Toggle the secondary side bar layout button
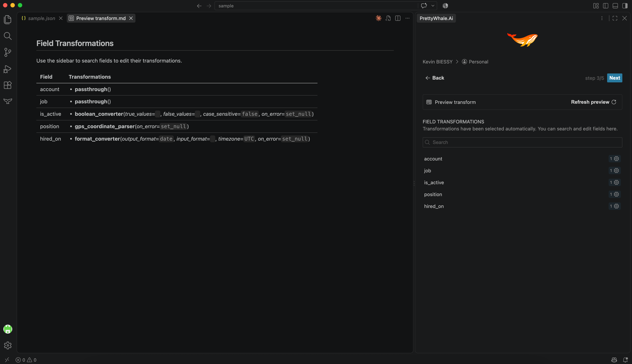 (625, 6)
